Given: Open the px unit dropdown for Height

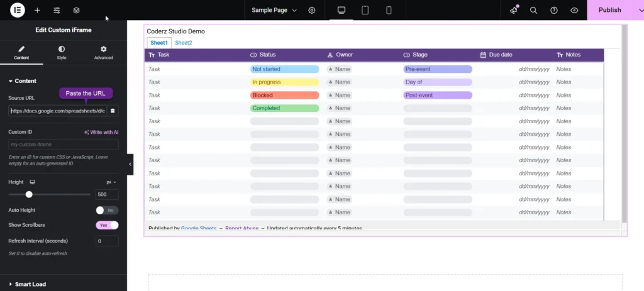Looking at the screenshot, I should (111, 182).
